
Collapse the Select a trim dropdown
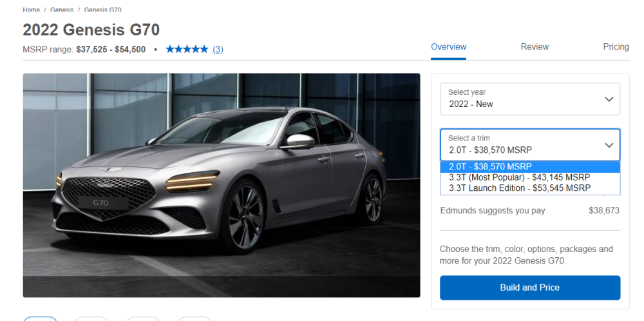coord(530,145)
